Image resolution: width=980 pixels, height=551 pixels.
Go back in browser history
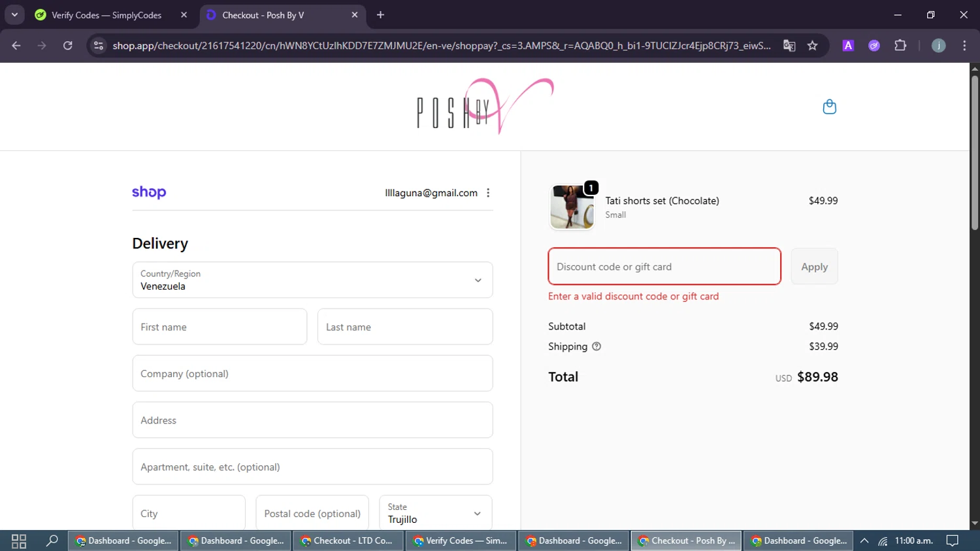point(16,45)
